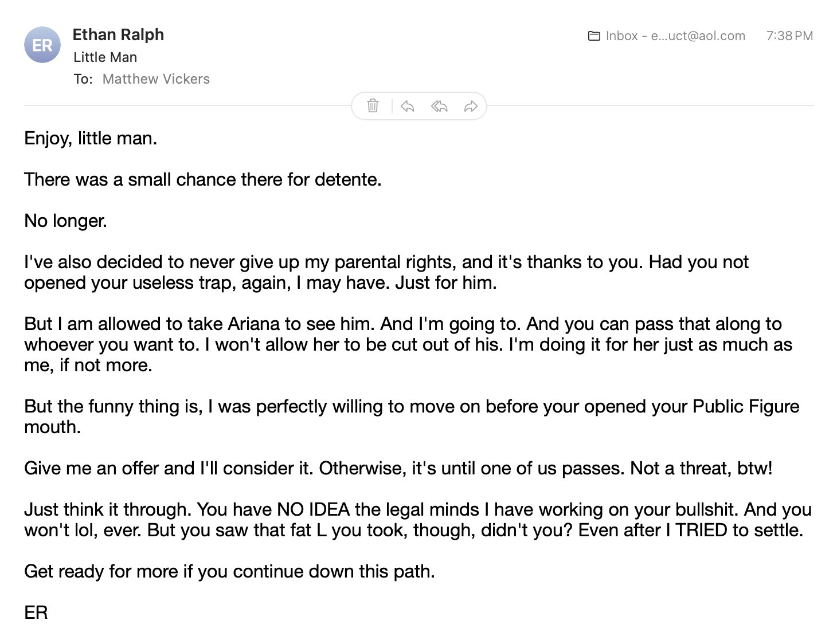The height and width of the screenshot is (644, 837).
Task: Open the ER sender avatar
Action: pos(42,45)
